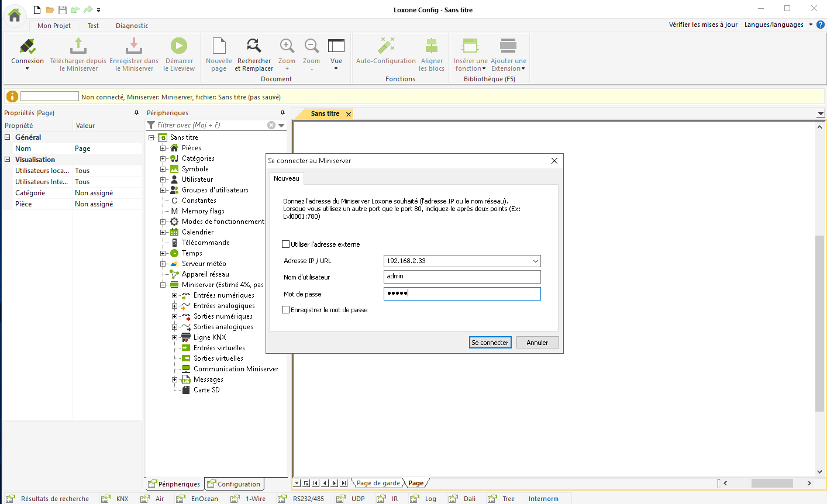Expand the Catégories tree node

[163, 158]
